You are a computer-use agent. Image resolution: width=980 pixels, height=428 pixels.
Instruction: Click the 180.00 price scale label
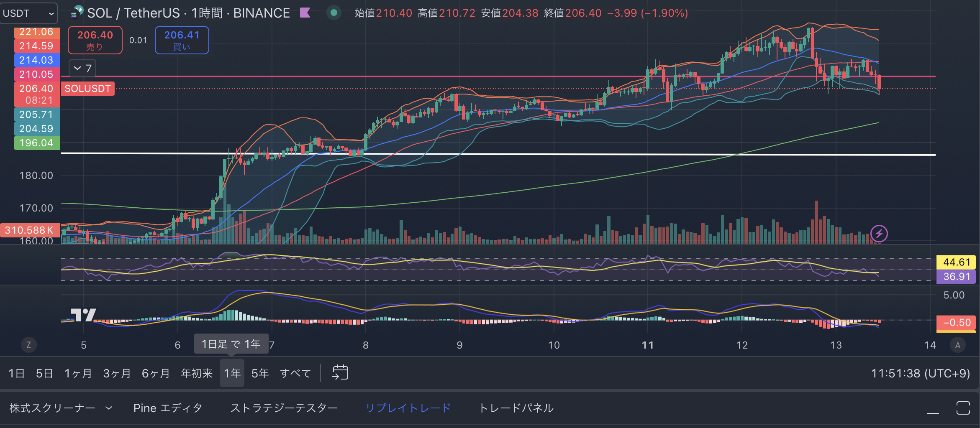[37, 176]
